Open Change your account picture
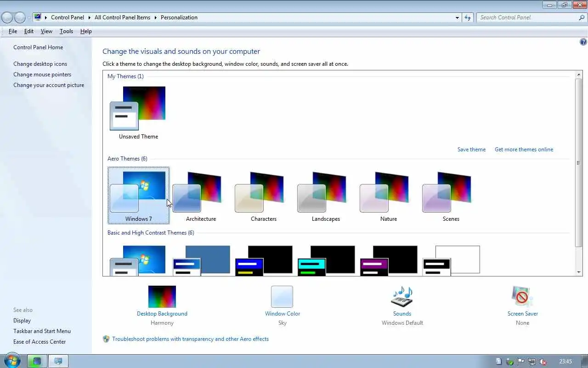This screenshot has width=588, height=368. pyautogui.click(x=49, y=85)
